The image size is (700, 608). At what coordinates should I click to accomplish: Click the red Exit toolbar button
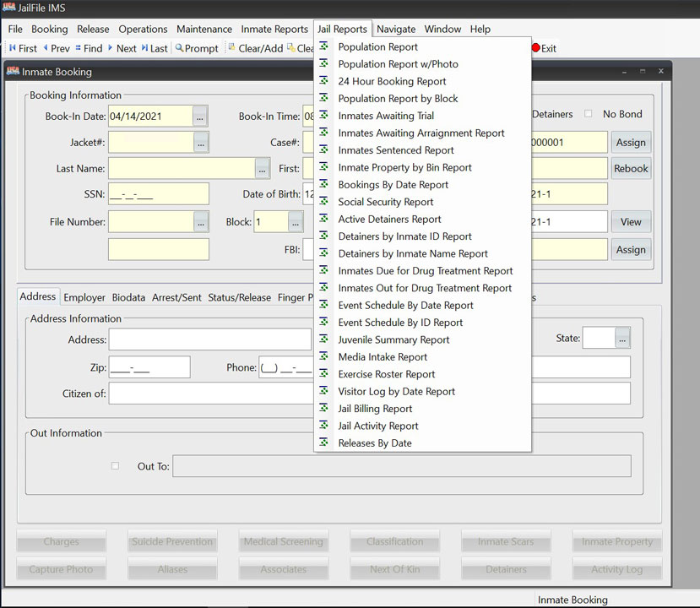pos(544,48)
